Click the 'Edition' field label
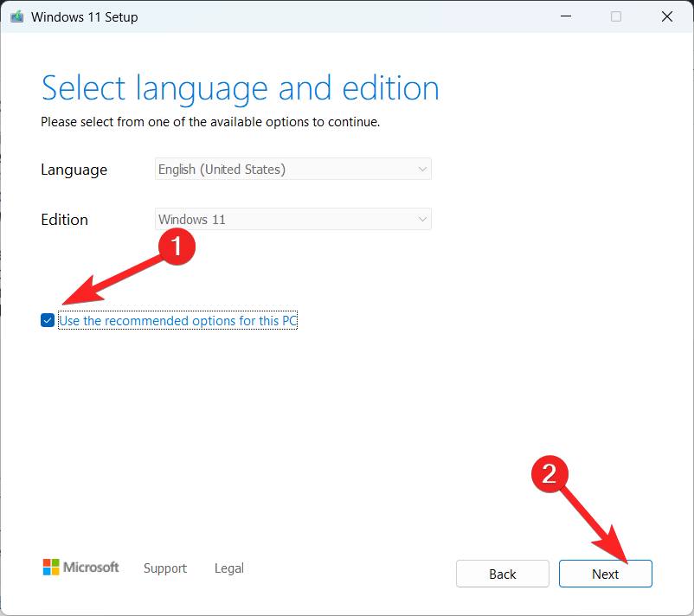The image size is (694, 616). (64, 220)
